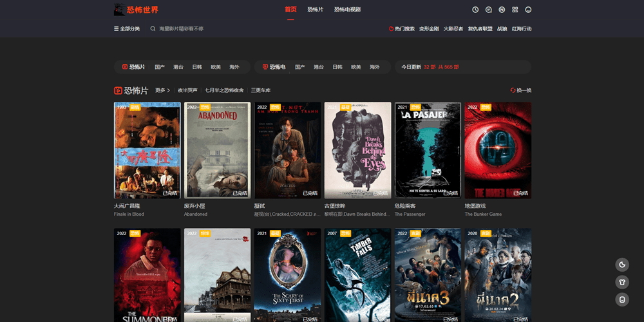Open the watch history clock icon
Viewport: 644px width, 322px height.
coord(475,10)
